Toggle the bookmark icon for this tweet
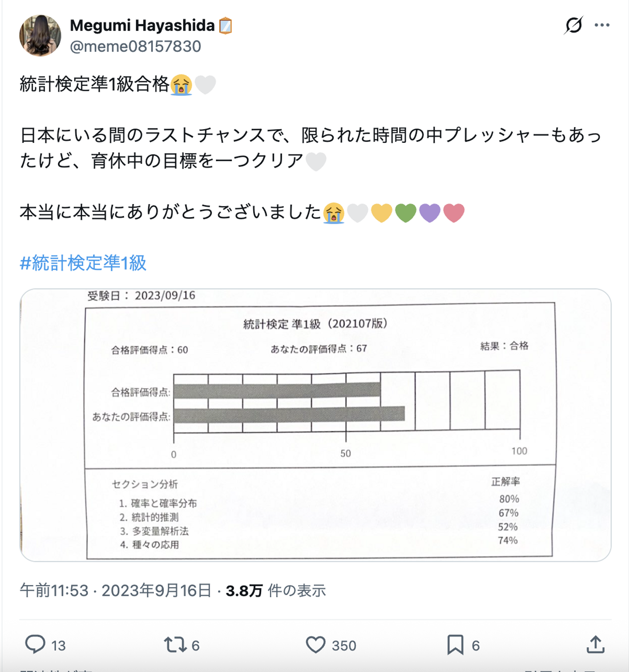This screenshot has height=672, width=629. [455, 644]
